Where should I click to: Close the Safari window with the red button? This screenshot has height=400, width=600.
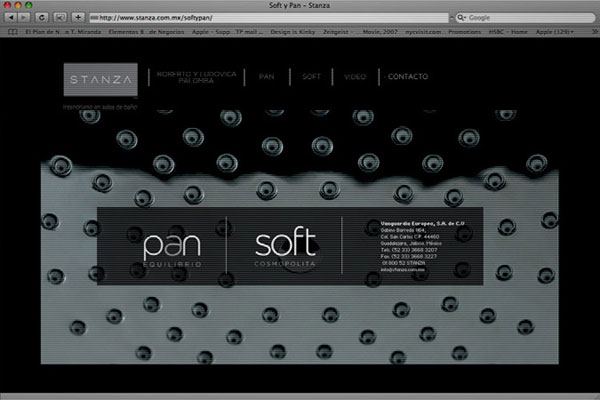7,5
